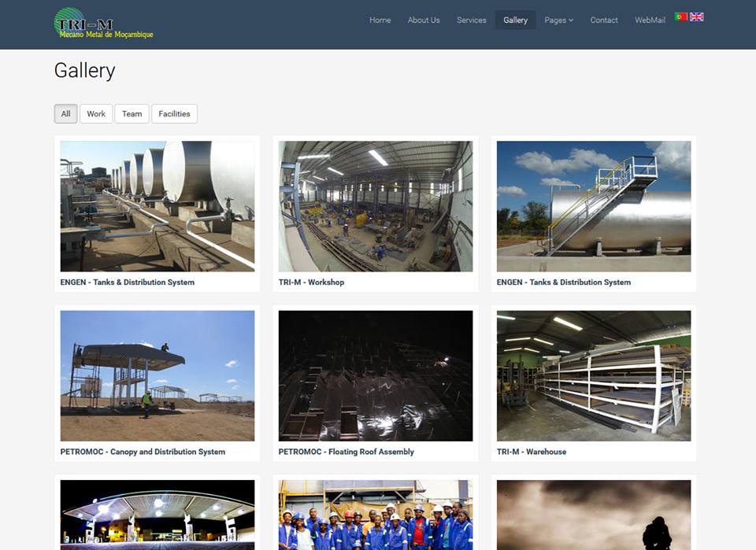Image resolution: width=756 pixels, height=550 pixels.
Task: Open the WebMail link
Action: pyautogui.click(x=650, y=20)
